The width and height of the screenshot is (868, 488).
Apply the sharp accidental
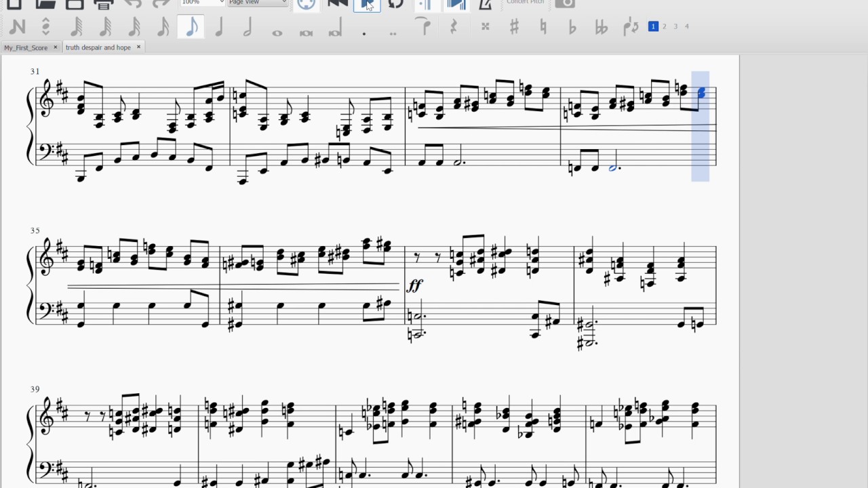point(514,27)
